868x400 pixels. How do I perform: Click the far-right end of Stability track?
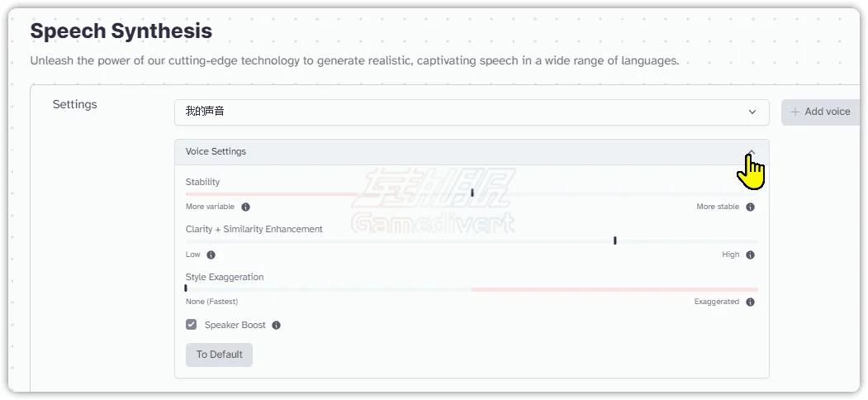[x=756, y=194]
